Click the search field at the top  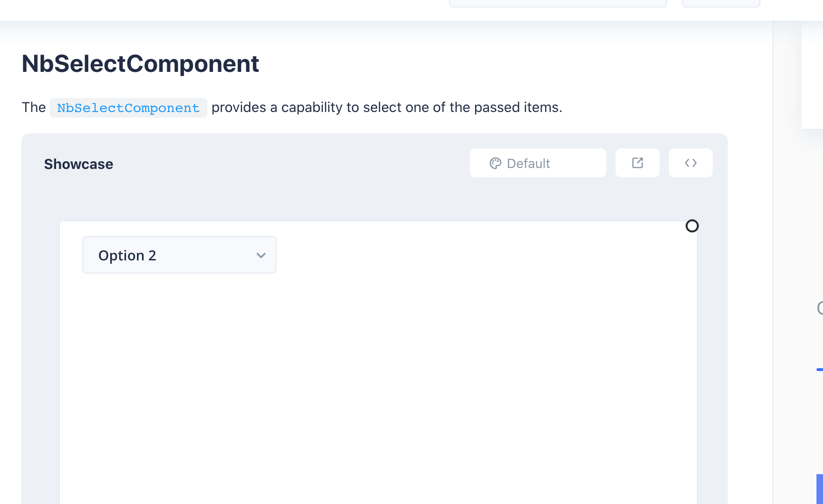(x=559, y=2)
